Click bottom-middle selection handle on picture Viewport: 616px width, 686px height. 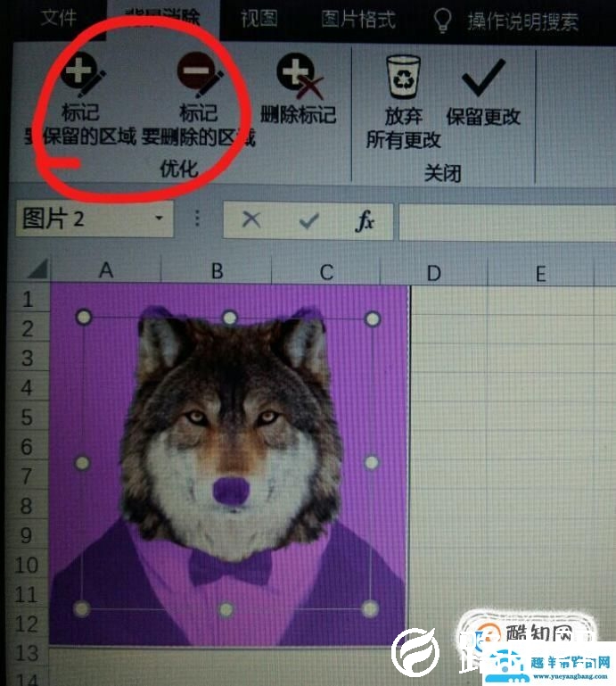(x=226, y=609)
